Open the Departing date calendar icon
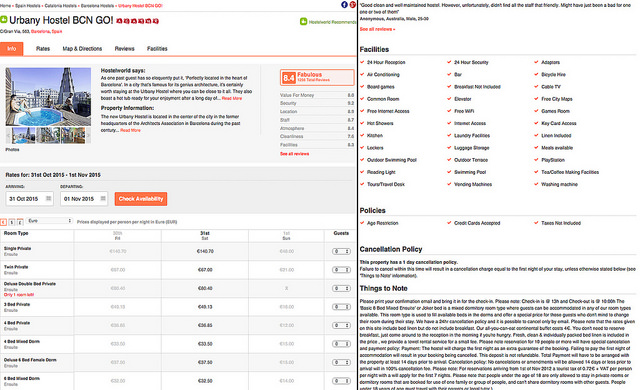Image resolution: width=640 pixels, height=390 pixels. tap(103, 198)
